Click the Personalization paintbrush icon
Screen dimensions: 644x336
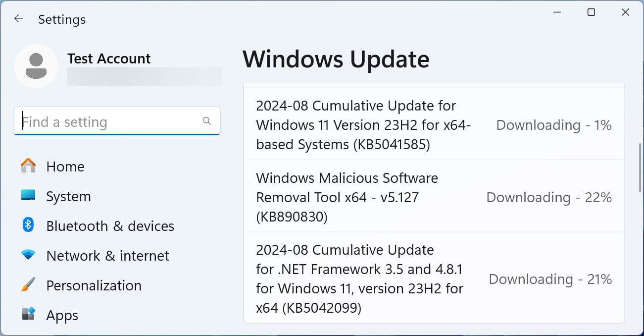pos(28,284)
